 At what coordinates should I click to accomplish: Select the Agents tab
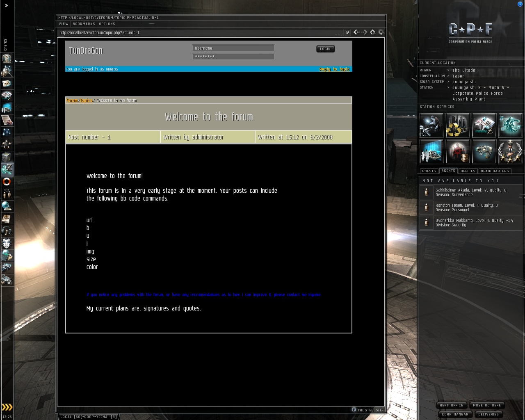448,171
